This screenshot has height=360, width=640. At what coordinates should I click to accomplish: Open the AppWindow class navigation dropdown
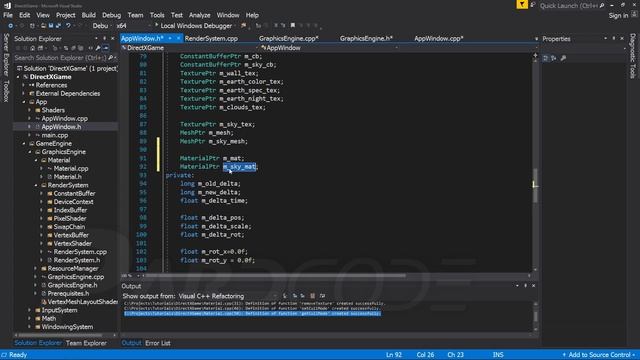[330, 48]
